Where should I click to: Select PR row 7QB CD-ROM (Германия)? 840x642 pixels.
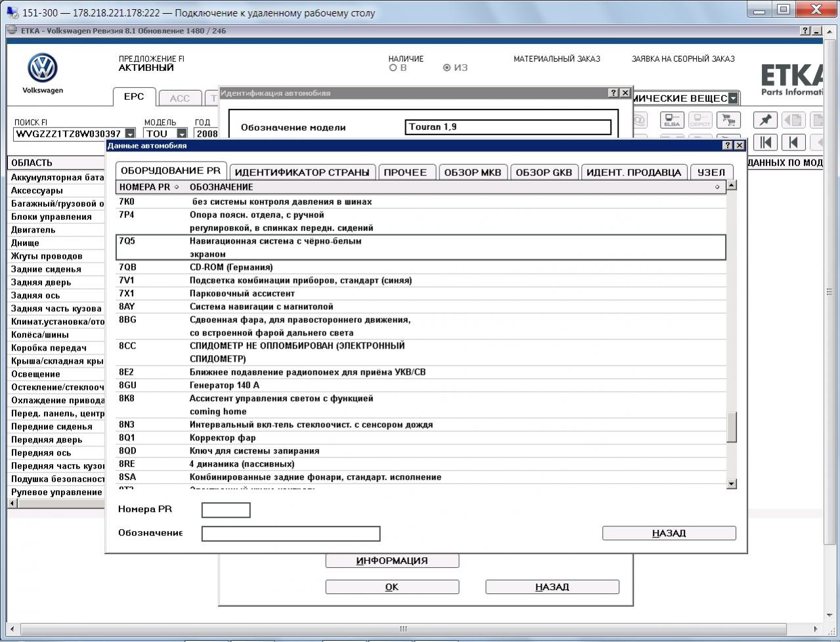click(x=421, y=267)
